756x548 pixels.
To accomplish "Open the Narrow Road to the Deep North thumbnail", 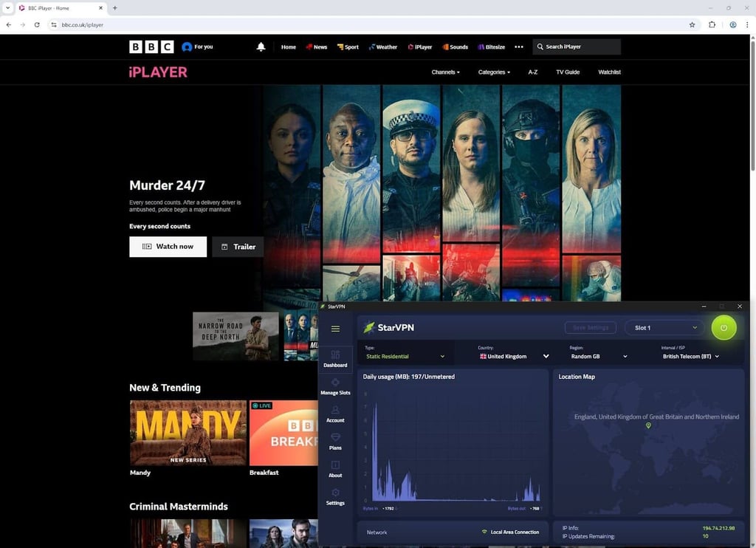I will coord(236,336).
